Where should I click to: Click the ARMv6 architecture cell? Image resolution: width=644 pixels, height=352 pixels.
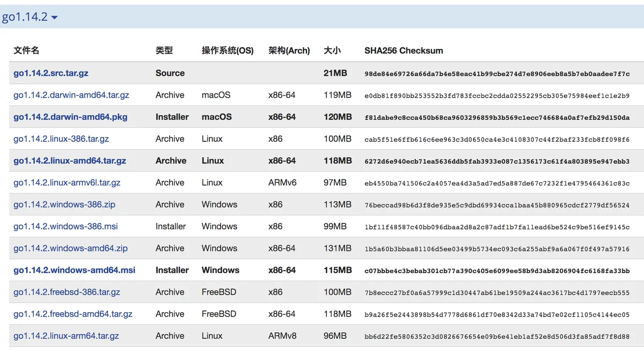282,183
